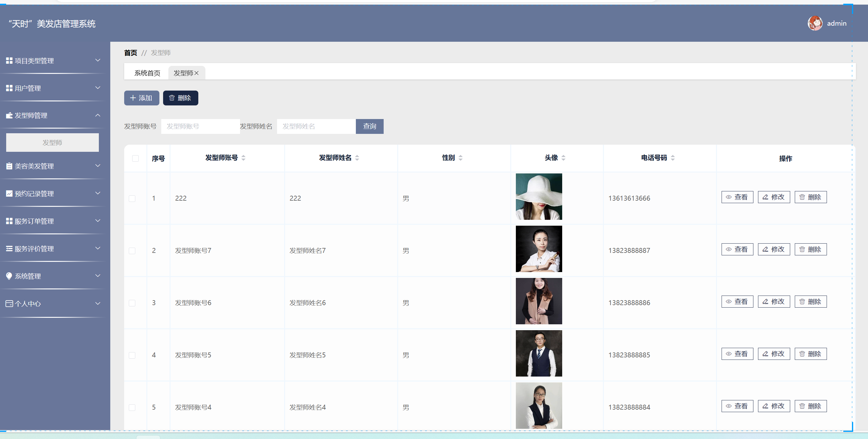This screenshot has width=868, height=439.
Task: Click the 系统管理 lightbulb icon
Action: (9, 276)
